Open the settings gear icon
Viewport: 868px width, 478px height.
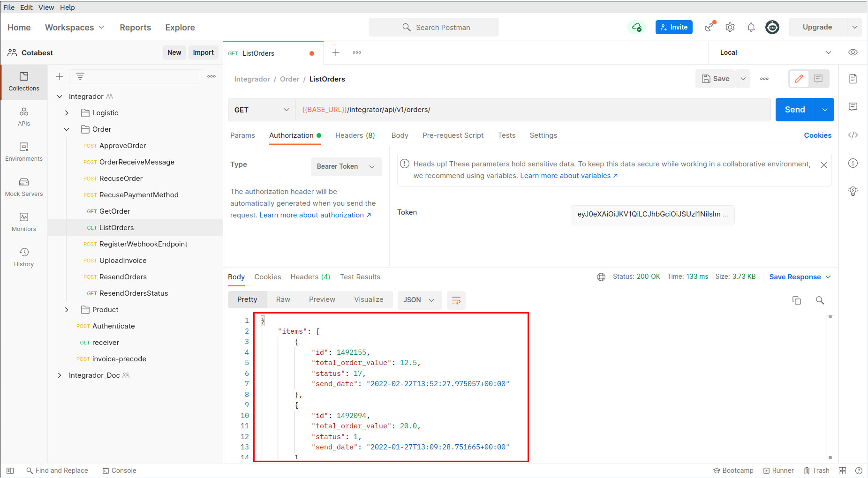click(x=730, y=27)
